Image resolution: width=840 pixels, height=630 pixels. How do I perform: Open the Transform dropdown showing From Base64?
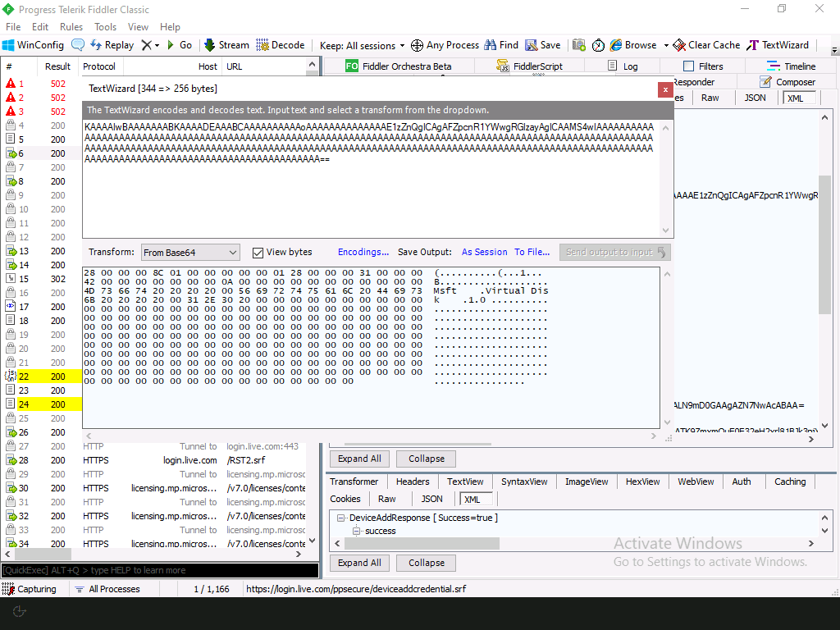pyautogui.click(x=190, y=253)
